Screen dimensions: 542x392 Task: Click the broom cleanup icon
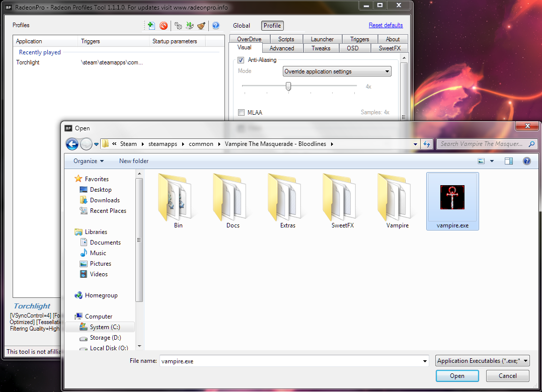coord(201,25)
